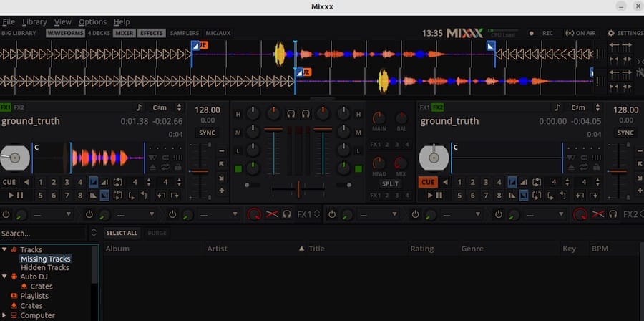Sync the left deck with the SYNC button
The height and width of the screenshot is (321, 644).
[x=207, y=133]
